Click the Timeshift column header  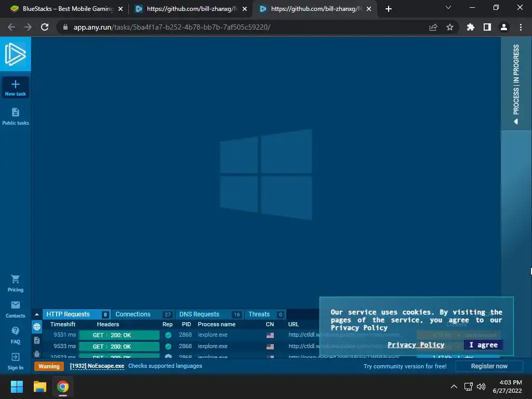pyautogui.click(x=63, y=324)
